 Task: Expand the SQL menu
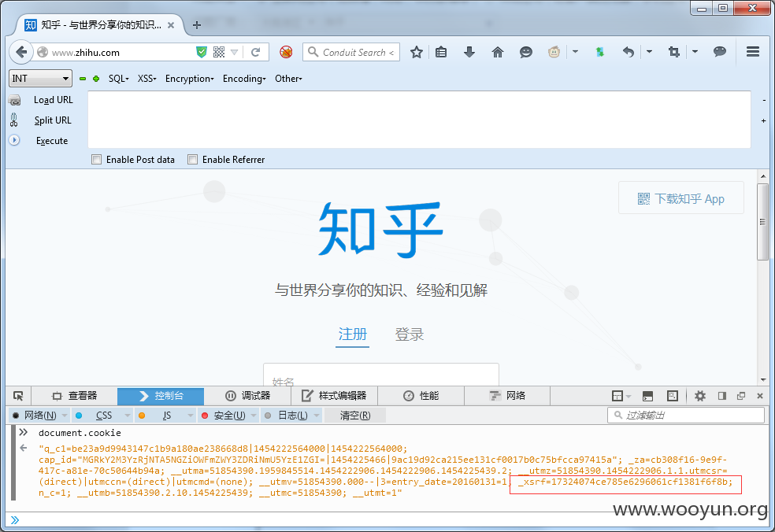click(119, 79)
